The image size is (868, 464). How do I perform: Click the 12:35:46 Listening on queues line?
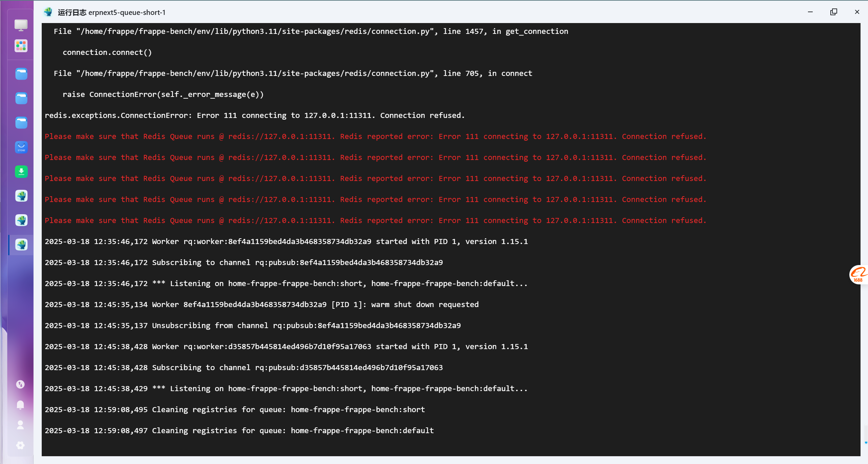286,283
